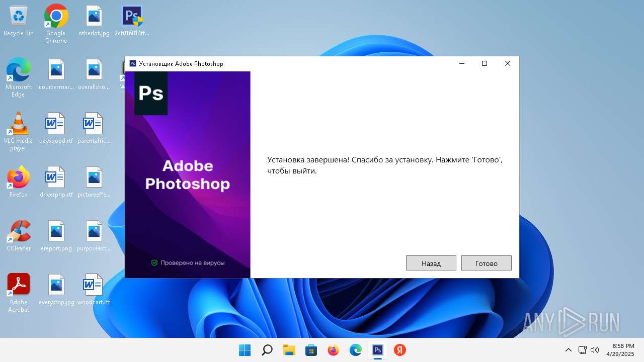
Task: Select parentafric document icon
Action: click(x=94, y=129)
